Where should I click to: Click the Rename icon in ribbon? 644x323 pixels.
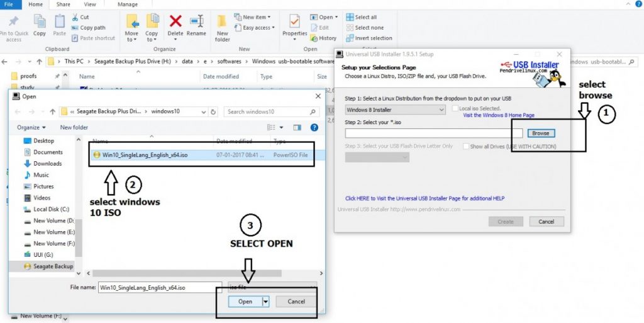pos(196,25)
